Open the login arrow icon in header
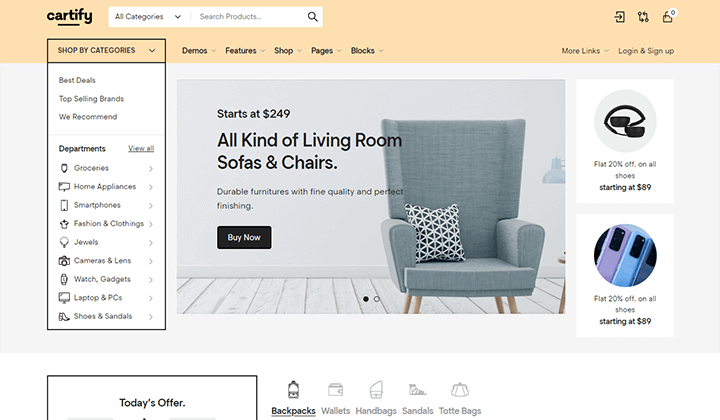The height and width of the screenshot is (420, 720). point(619,17)
